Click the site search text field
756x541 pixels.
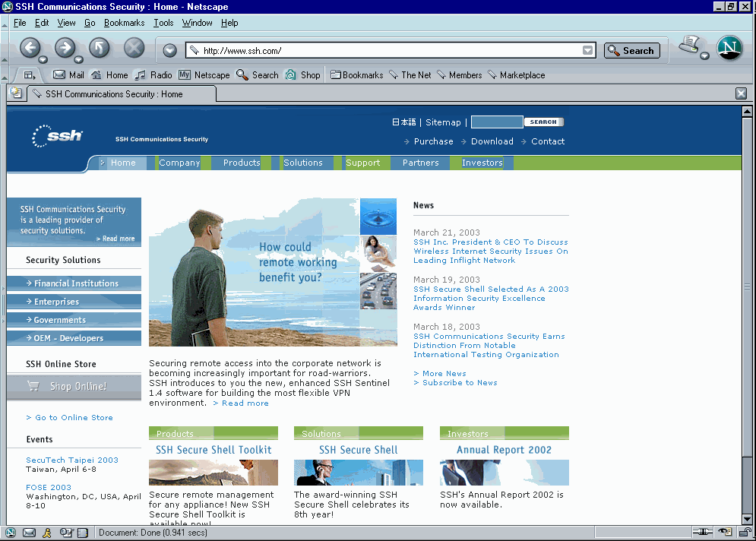(x=496, y=122)
